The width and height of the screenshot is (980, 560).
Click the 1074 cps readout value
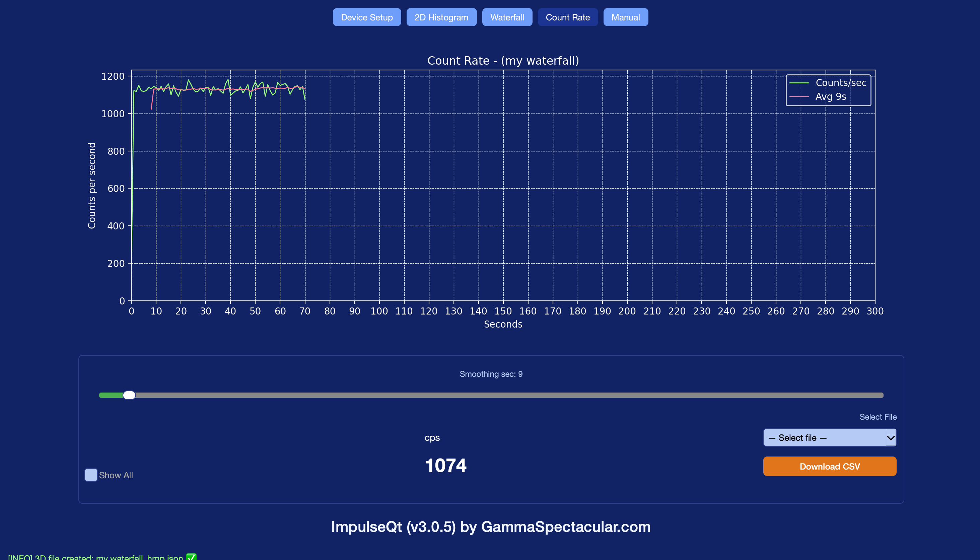point(445,466)
